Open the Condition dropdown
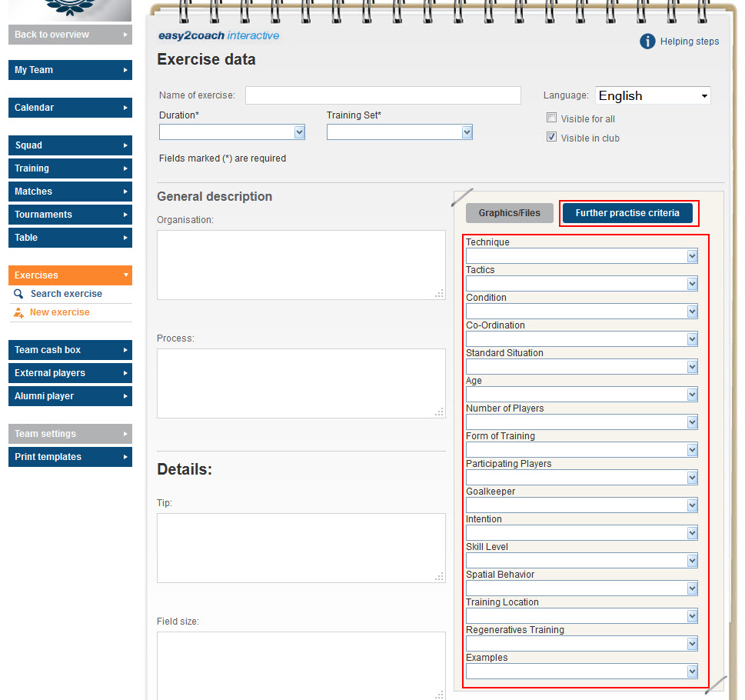This screenshot has width=745, height=700. pos(581,312)
